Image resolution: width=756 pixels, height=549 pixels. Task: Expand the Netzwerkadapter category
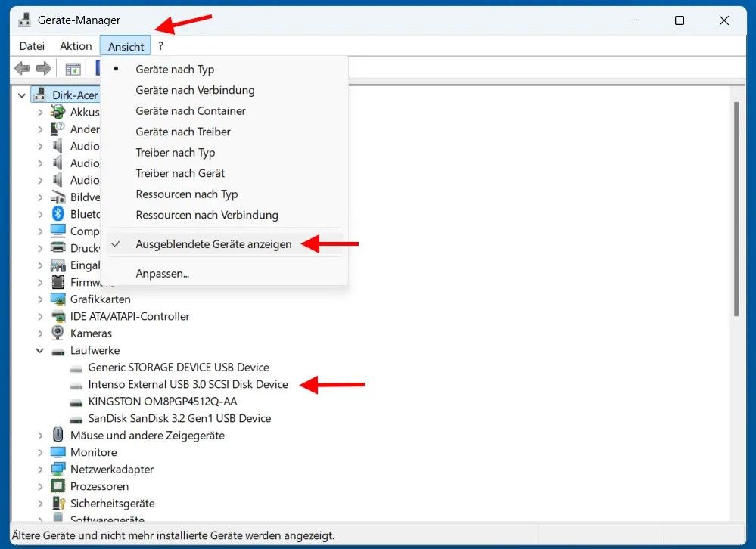tap(40, 470)
